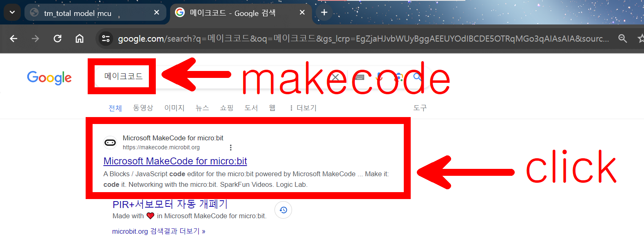644x248 pixels.
Task: Switch to 동영상 results
Action: tap(143, 108)
